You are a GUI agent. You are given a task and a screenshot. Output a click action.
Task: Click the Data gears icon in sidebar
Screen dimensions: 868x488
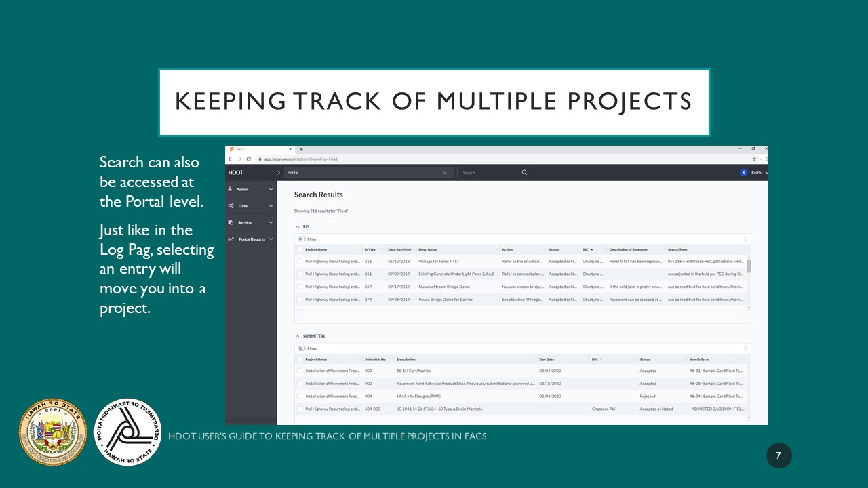pyautogui.click(x=231, y=205)
